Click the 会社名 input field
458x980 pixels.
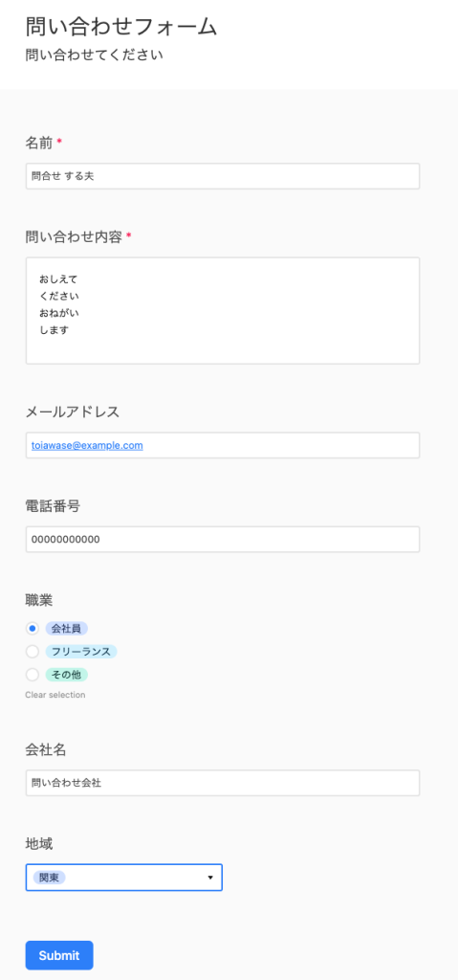[223, 783]
